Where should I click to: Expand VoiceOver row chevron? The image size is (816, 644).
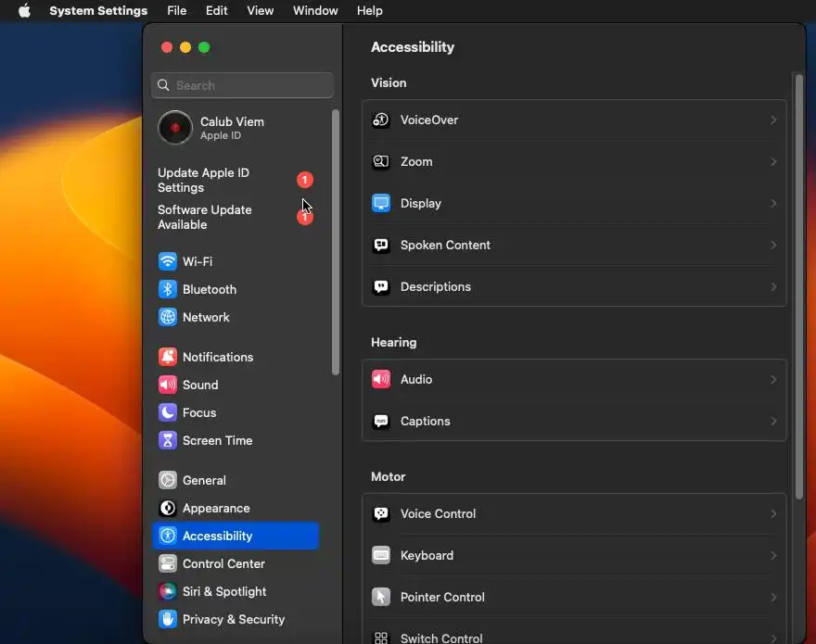[x=773, y=120]
